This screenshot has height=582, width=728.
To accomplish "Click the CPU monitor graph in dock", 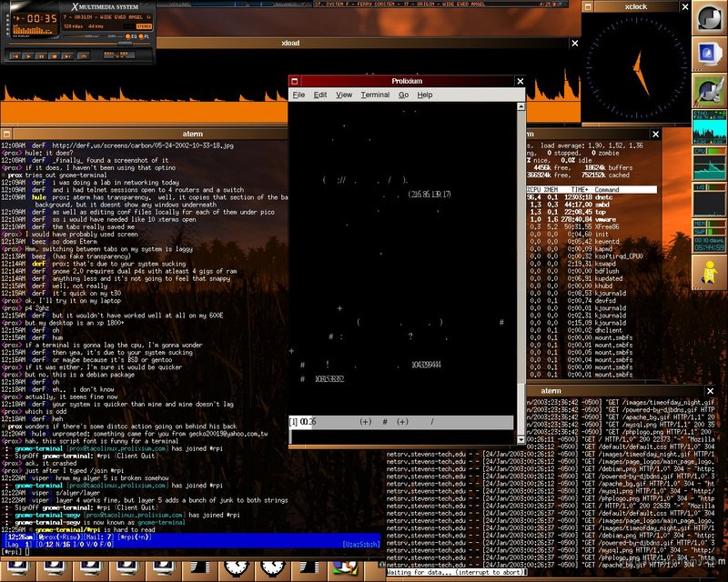I will point(710,167).
